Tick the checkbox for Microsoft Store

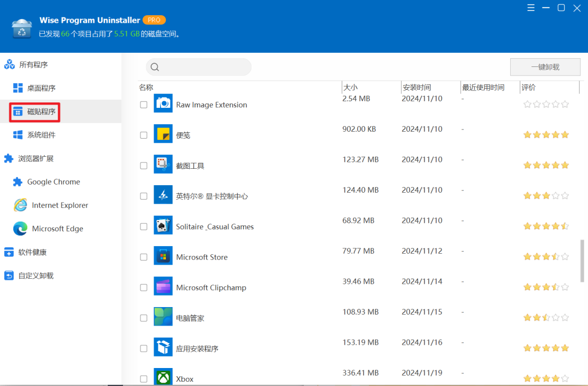click(144, 257)
